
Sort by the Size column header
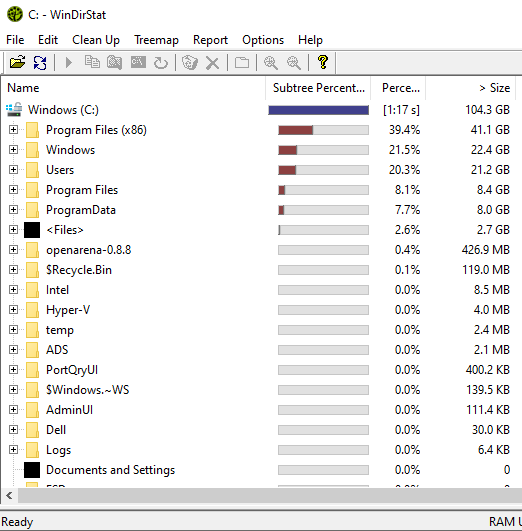(471, 88)
